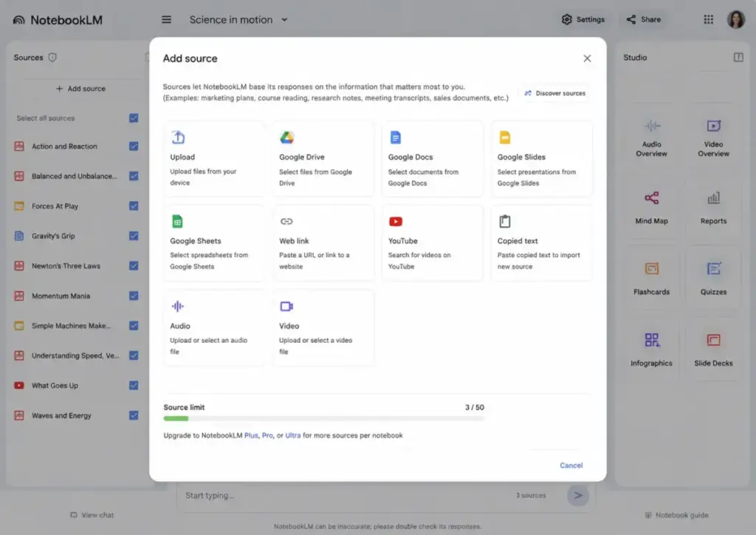Click the Video camera icon in dialog
The height and width of the screenshot is (535, 756).
point(286,307)
